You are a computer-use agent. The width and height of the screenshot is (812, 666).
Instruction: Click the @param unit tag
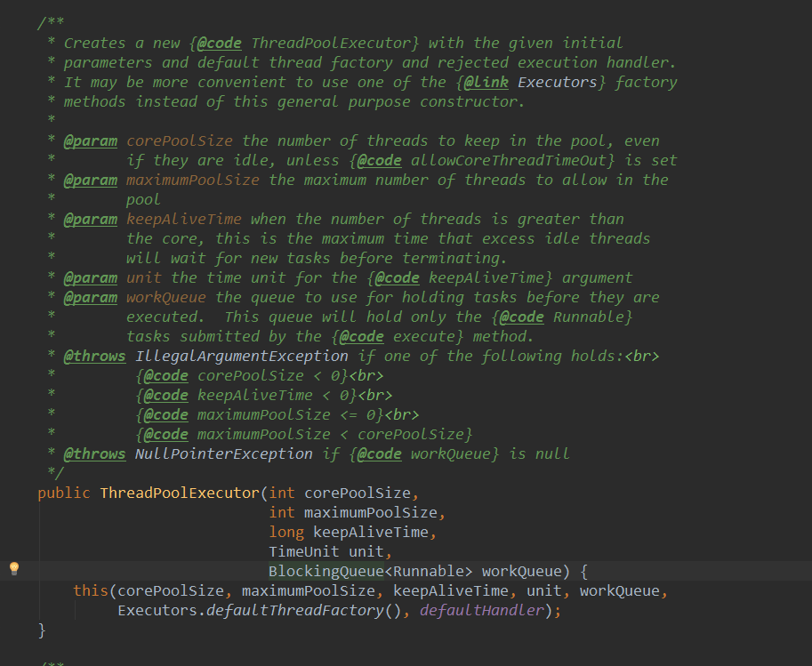(91, 277)
